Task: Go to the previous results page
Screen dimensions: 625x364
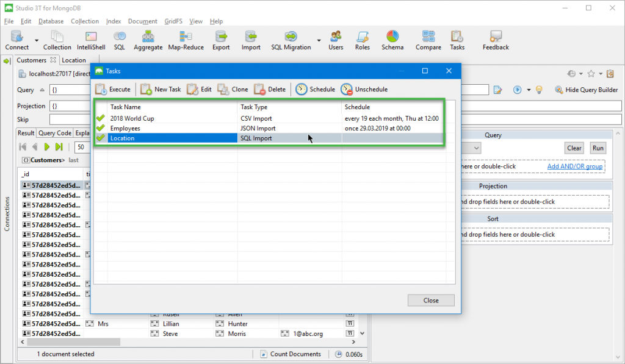Action: pyautogui.click(x=35, y=147)
